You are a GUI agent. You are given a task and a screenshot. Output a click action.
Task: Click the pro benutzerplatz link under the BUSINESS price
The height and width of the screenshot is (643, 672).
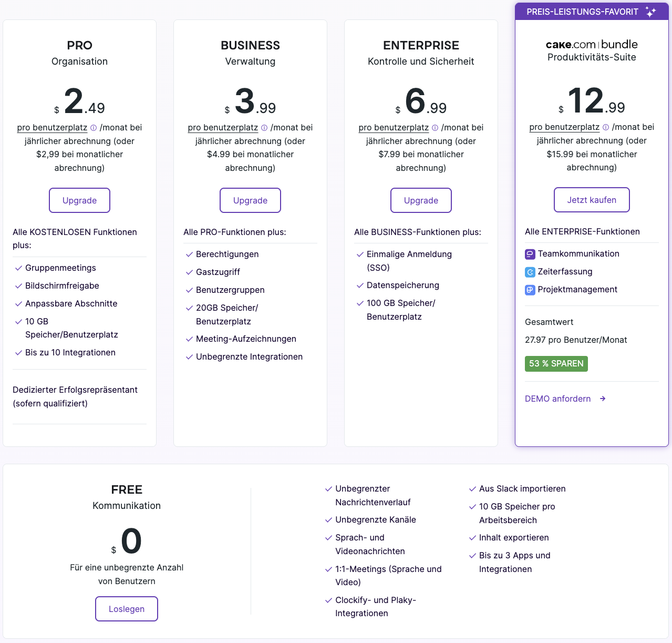(222, 127)
